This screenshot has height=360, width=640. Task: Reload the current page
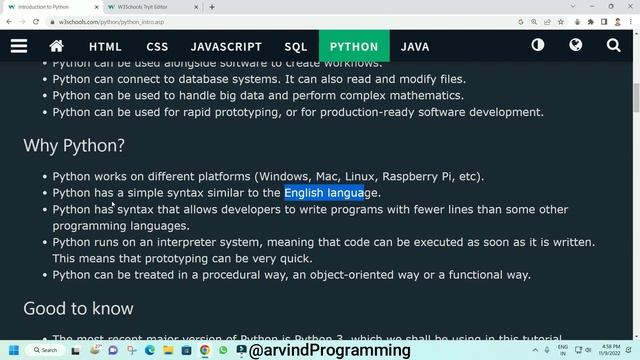(36, 22)
